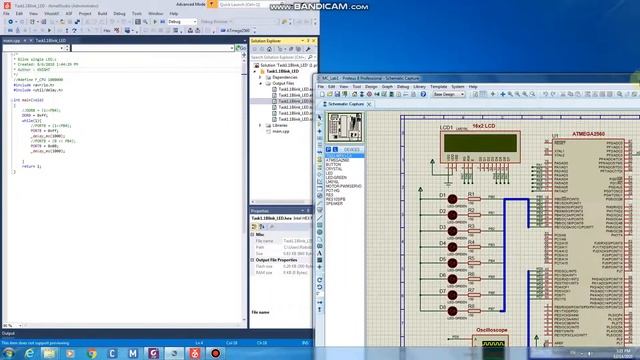The height and width of the screenshot is (360, 640).
Task: Open Proteus Library menu
Action: pyautogui.click(x=419, y=87)
